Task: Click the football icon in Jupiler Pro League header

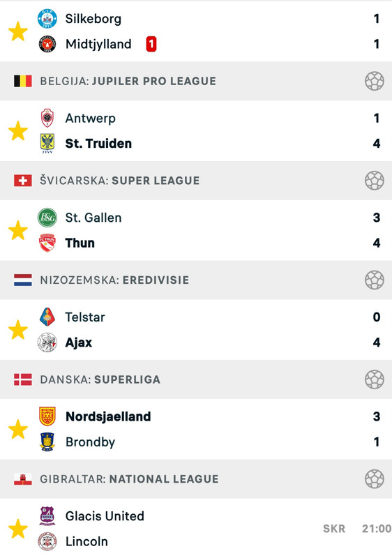Action: coord(375,81)
